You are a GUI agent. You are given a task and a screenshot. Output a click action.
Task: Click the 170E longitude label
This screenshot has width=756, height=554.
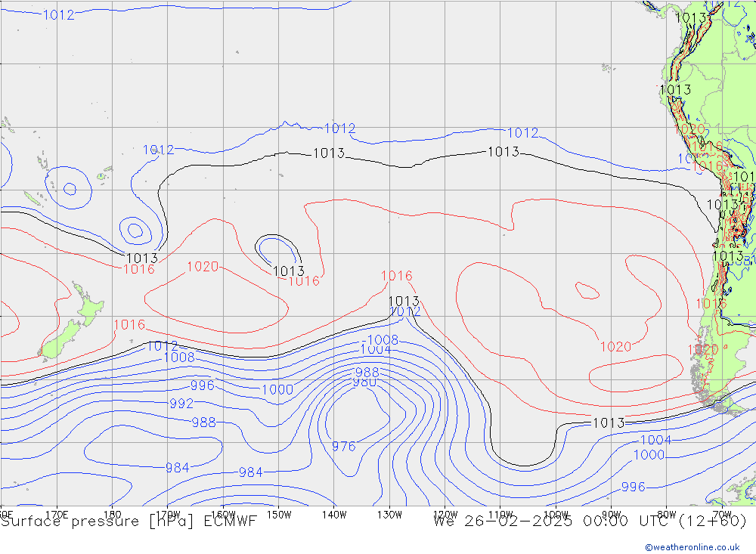57,515
